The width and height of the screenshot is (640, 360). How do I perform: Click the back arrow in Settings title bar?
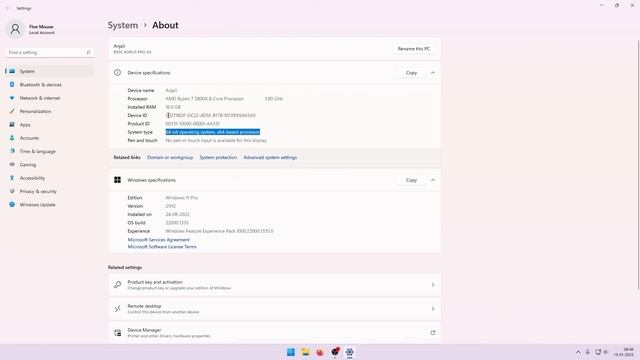click(x=7, y=8)
